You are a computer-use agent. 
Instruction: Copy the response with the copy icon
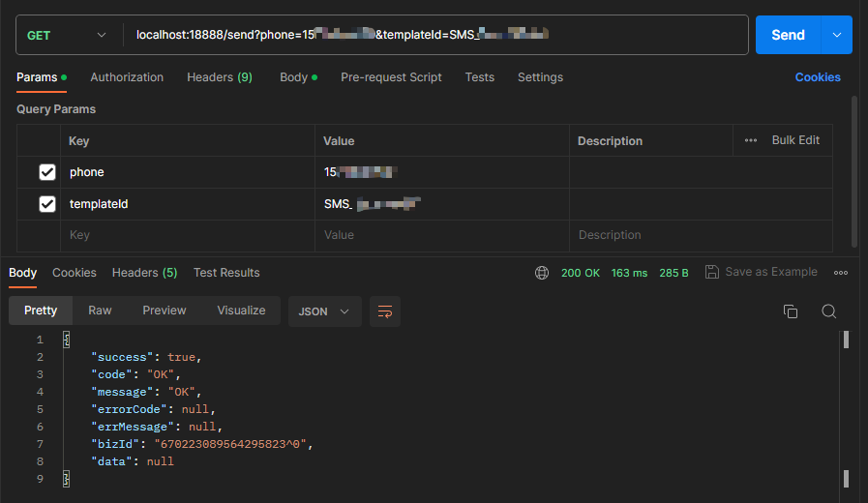coord(791,311)
